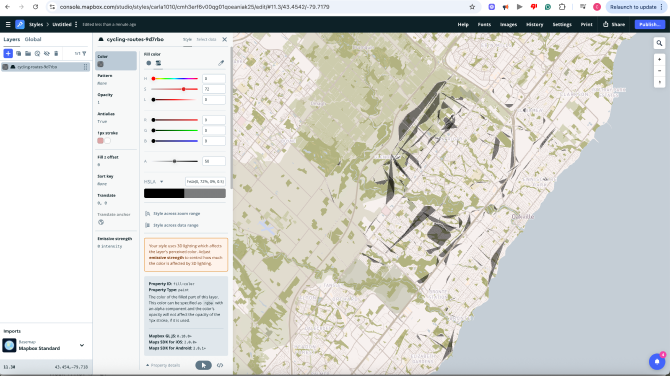Select the Fill z offset property
The image size is (670, 376).
[116, 161]
